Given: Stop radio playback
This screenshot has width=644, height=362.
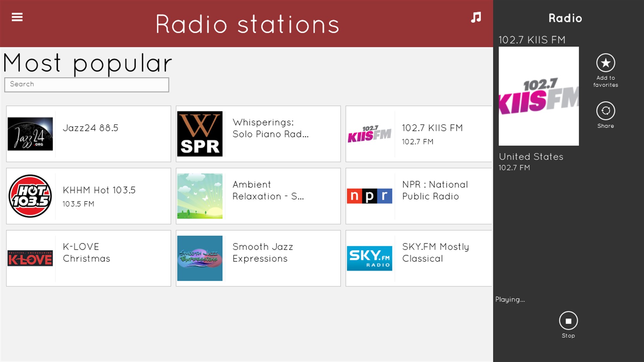Looking at the screenshot, I should [568, 321].
